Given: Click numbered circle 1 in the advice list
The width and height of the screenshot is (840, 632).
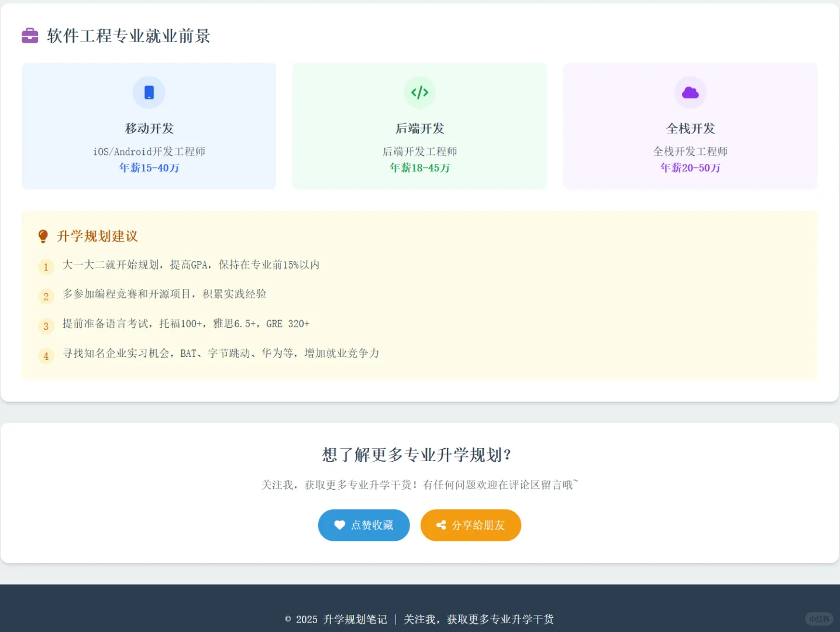Looking at the screenshot, I should [46, 267].
